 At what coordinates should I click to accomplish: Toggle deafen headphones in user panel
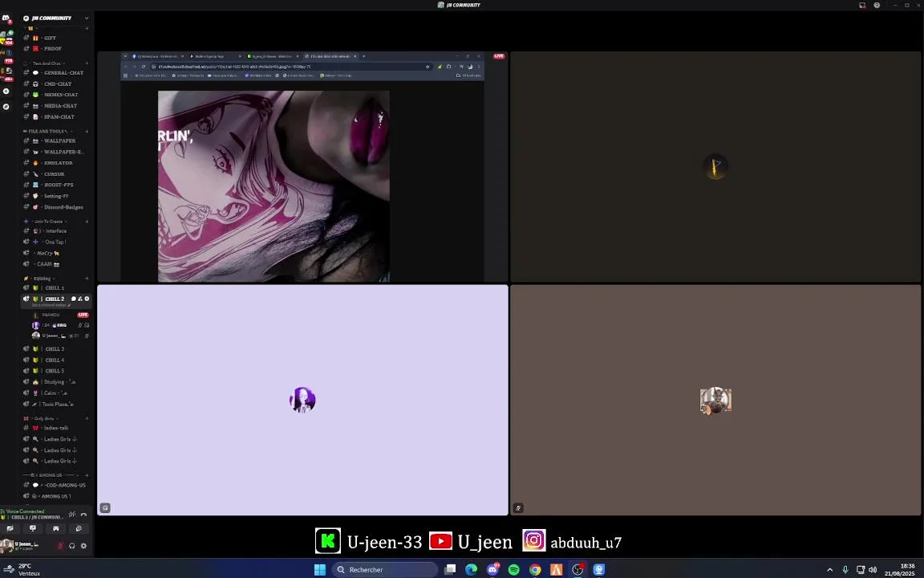72,546
